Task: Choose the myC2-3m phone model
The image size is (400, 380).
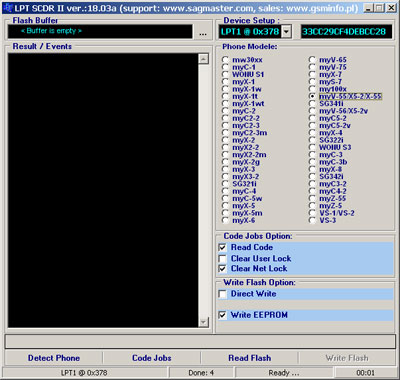Action: 226,133
